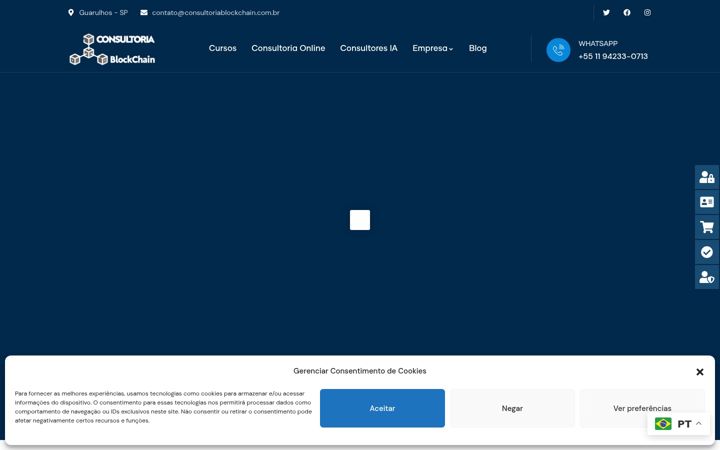
Task: Open the Twitter profile icon
Action: pyautogui.click(x=606, y=12)
